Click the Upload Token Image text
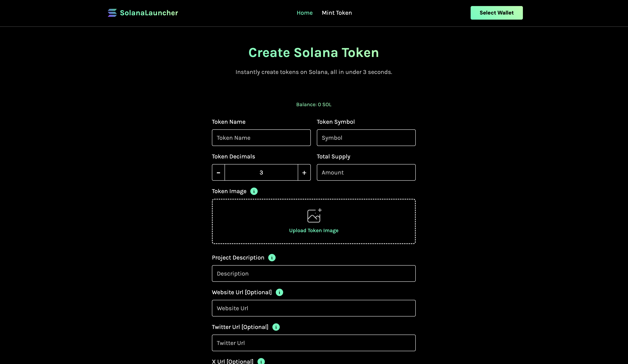 [314, 230]
